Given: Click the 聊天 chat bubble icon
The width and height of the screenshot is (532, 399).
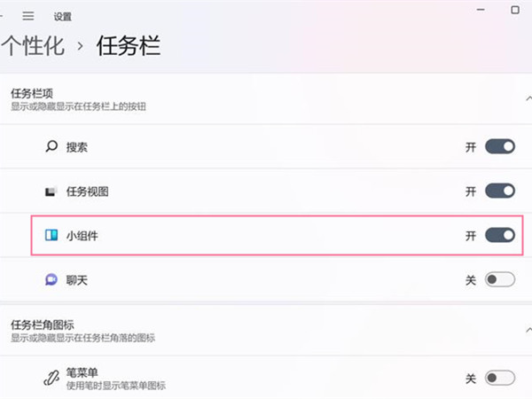Looking at the screenshot, I should point(51,280).
